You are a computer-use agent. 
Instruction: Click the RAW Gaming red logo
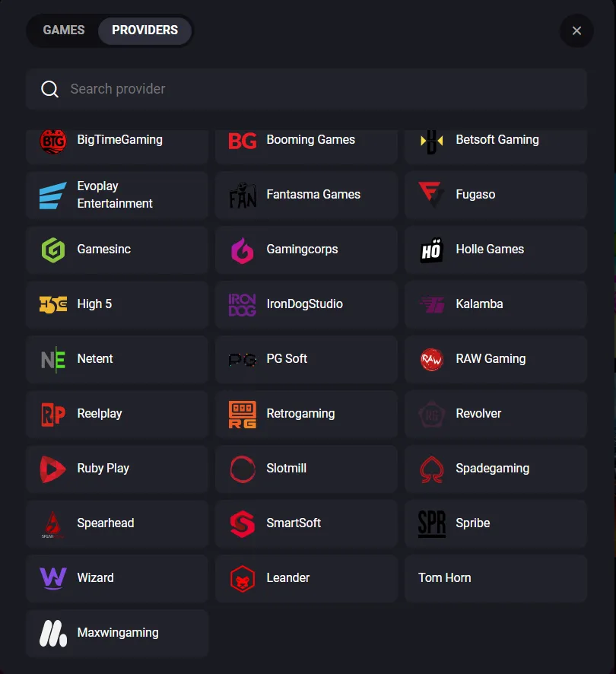coord(430,359)
